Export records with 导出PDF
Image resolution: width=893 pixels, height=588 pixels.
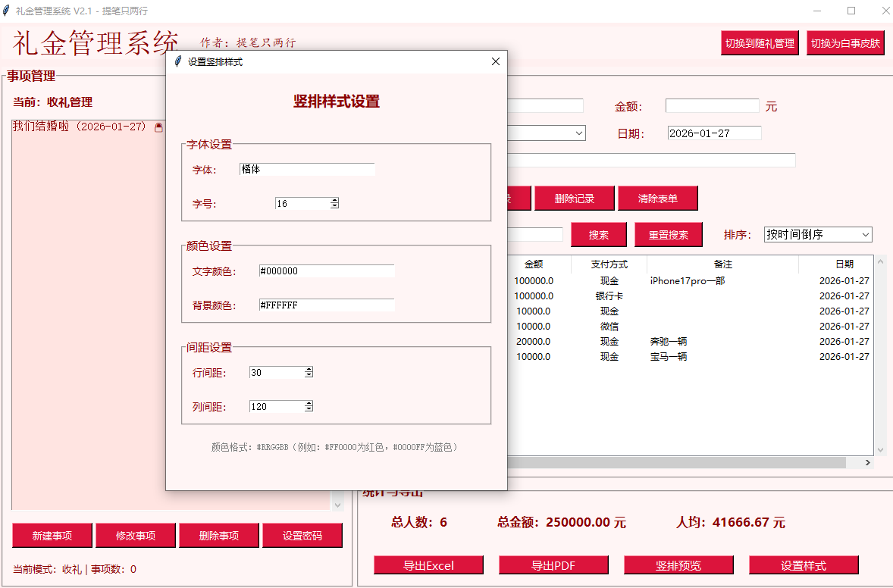tap(553, 565)
